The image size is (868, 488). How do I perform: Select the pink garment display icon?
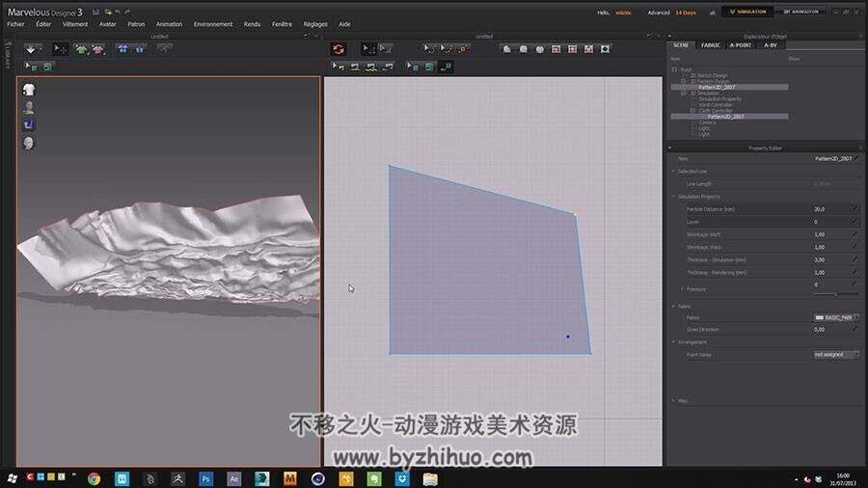98,49
